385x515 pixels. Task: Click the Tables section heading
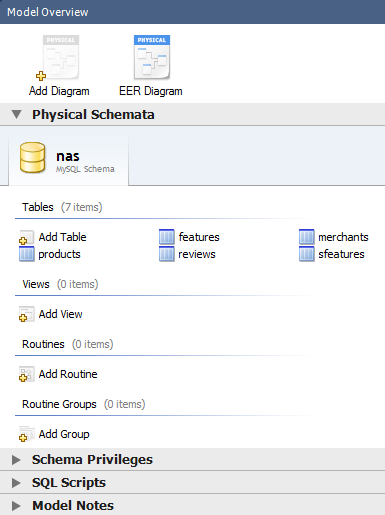(38, 207)
